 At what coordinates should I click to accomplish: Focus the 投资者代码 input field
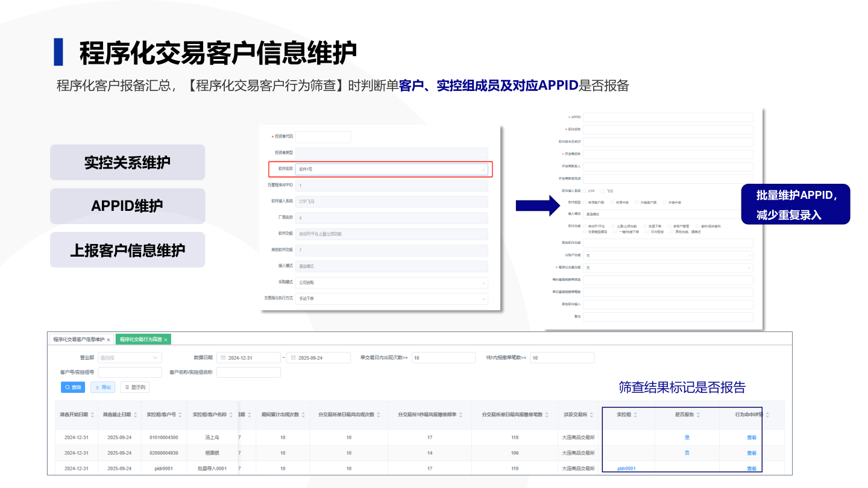(x=323, y=137)
